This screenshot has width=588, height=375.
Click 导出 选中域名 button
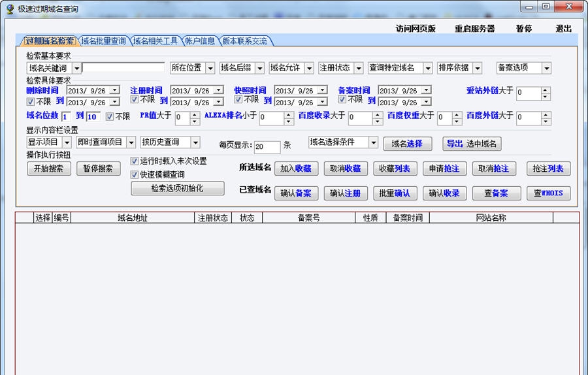[472, 144]
